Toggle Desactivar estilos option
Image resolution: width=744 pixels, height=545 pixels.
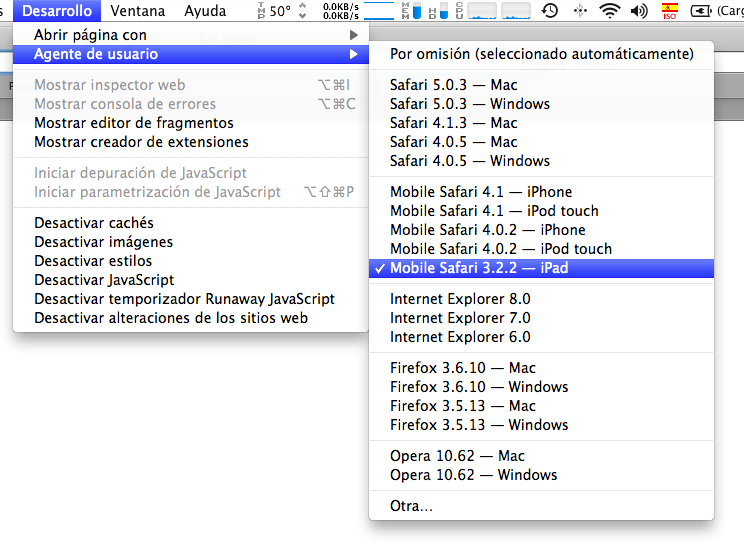pyautogui.click(x=191, y=261)
